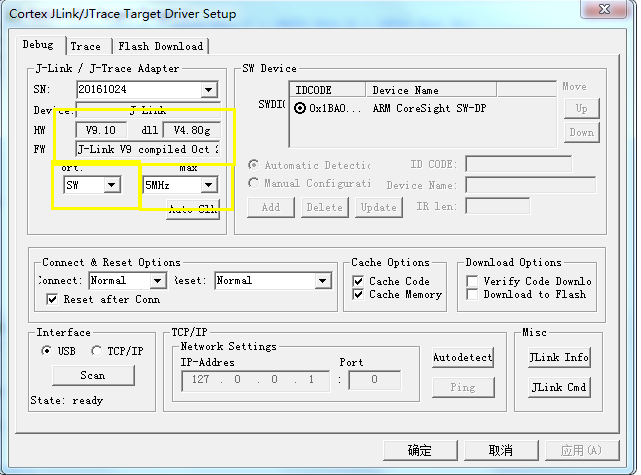
Task: Open the 5MHz max clock dropdown
Action: pos(208,185)
